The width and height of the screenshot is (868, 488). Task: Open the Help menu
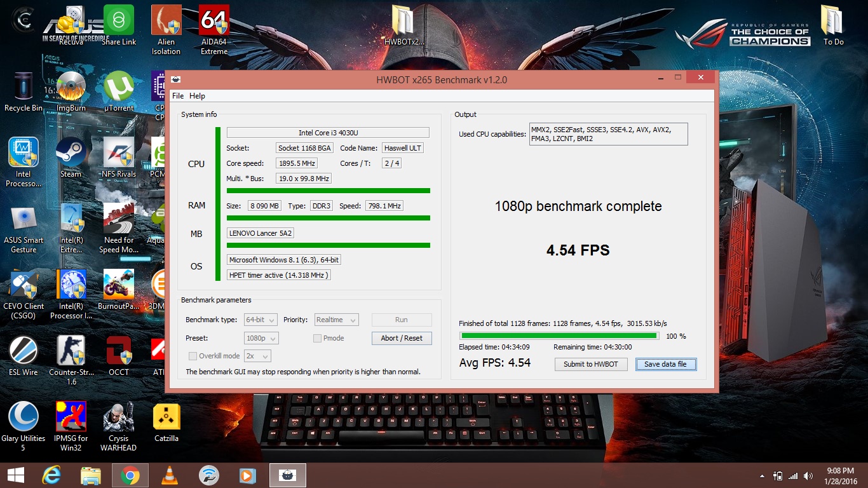pos(198,96)
